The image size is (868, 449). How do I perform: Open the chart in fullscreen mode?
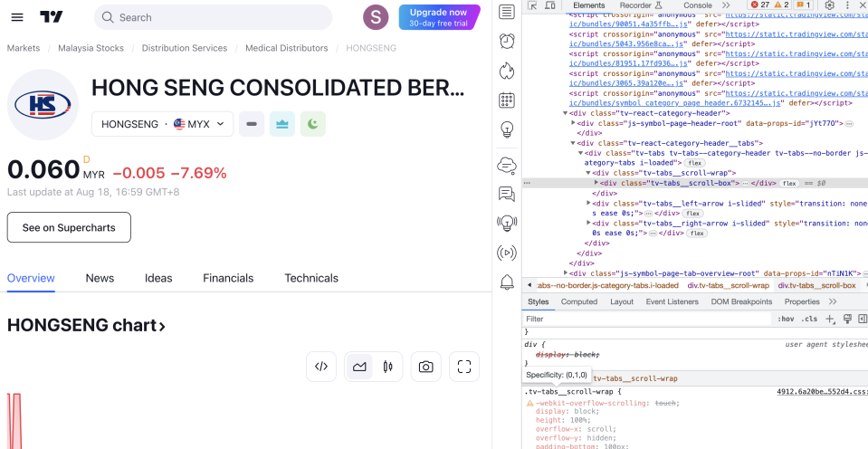[464, 367]
